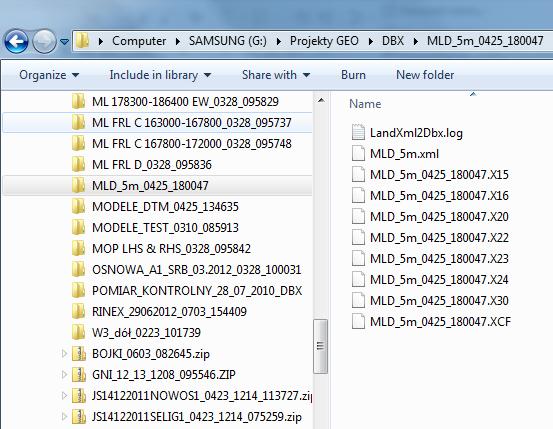This screenshot has width=553, height=429.
Task: Click the Back navigation arrow button
Action: [16, 41]
